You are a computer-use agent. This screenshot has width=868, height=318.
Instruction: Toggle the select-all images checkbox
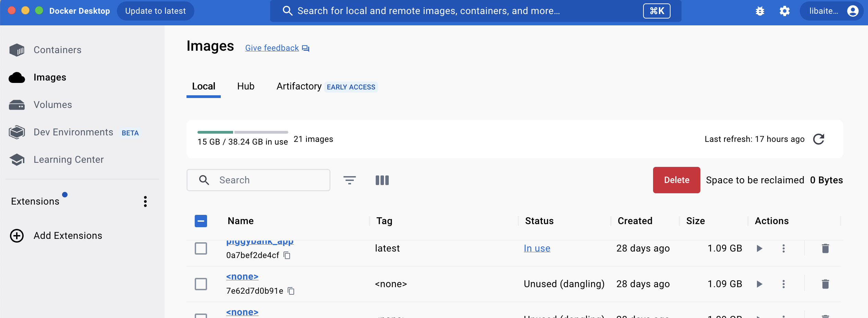(201, 221)
